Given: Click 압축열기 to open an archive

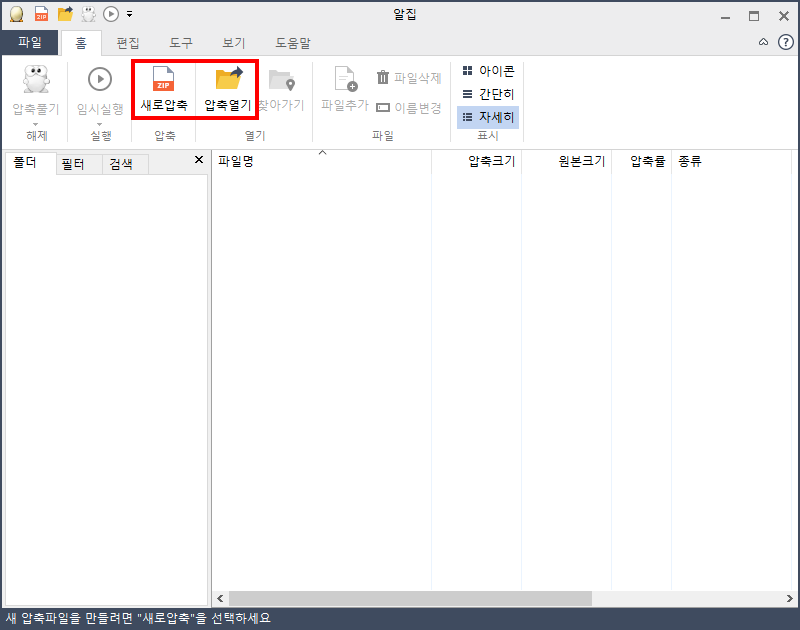Looking at the screenshot, I should pos(228,90).
